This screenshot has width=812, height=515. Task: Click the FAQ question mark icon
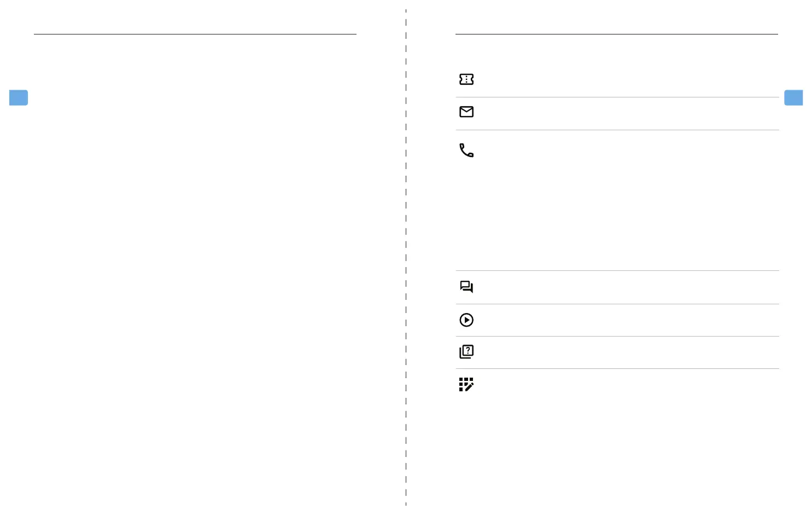click(x=466, y=351)
